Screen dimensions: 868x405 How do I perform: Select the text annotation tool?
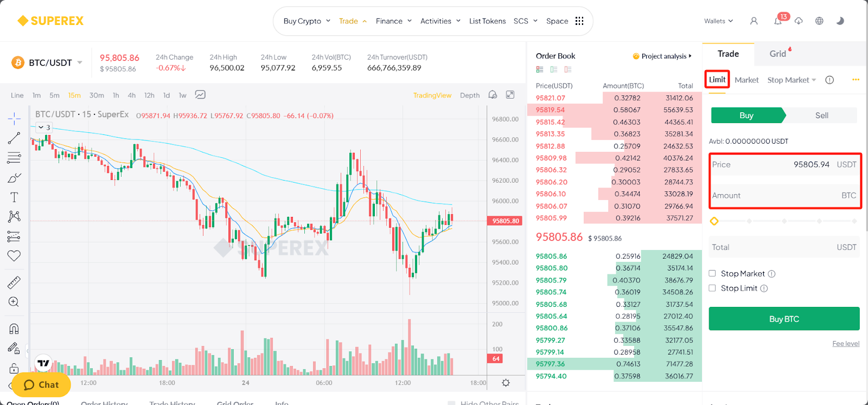coord(14,197)
